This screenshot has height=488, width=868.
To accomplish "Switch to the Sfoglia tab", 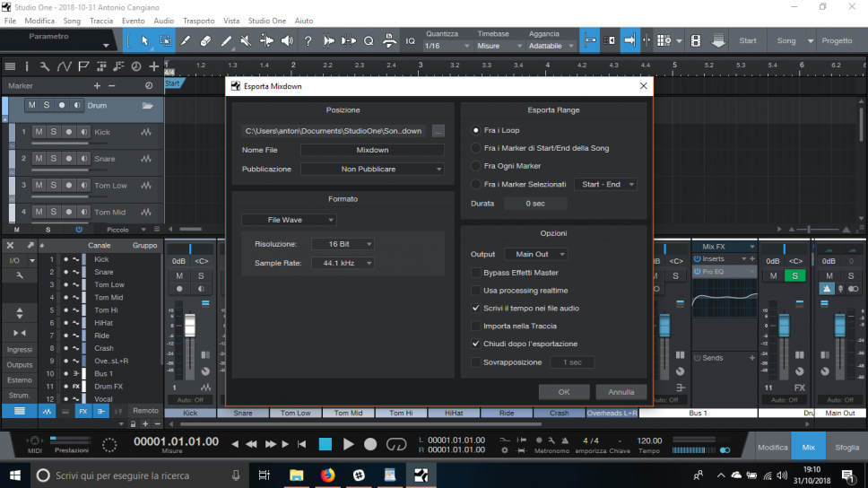I will pyautogui.click(x=846, y=446).
